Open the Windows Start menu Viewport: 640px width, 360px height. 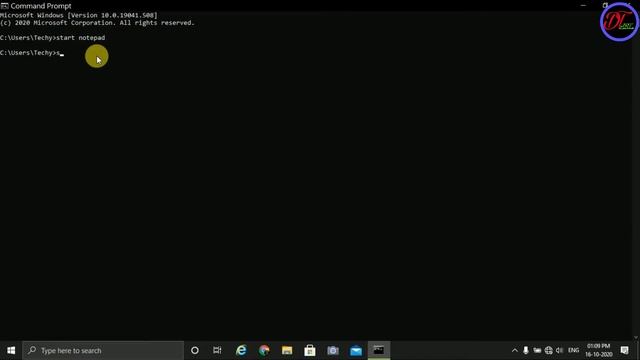(x=11, y=350)
